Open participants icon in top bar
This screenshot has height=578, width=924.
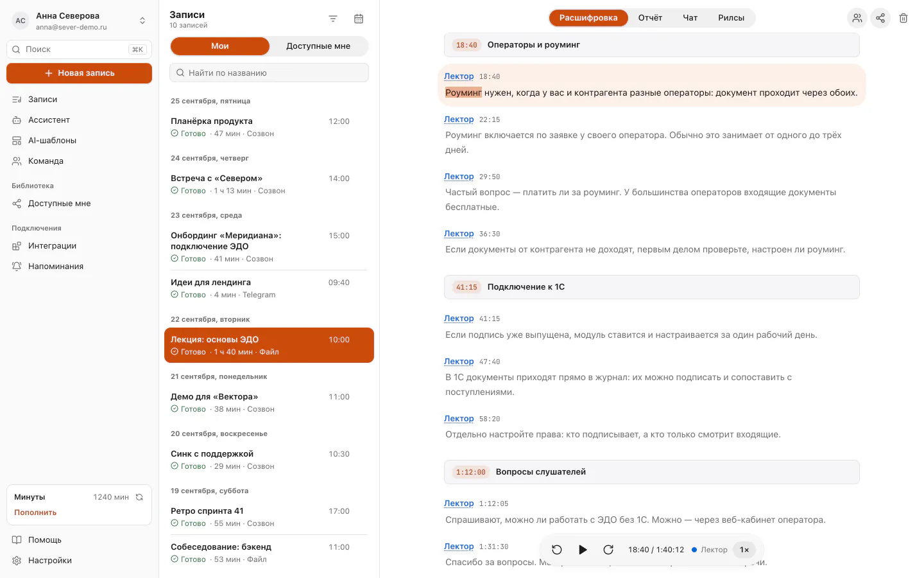tap(857, 18)
